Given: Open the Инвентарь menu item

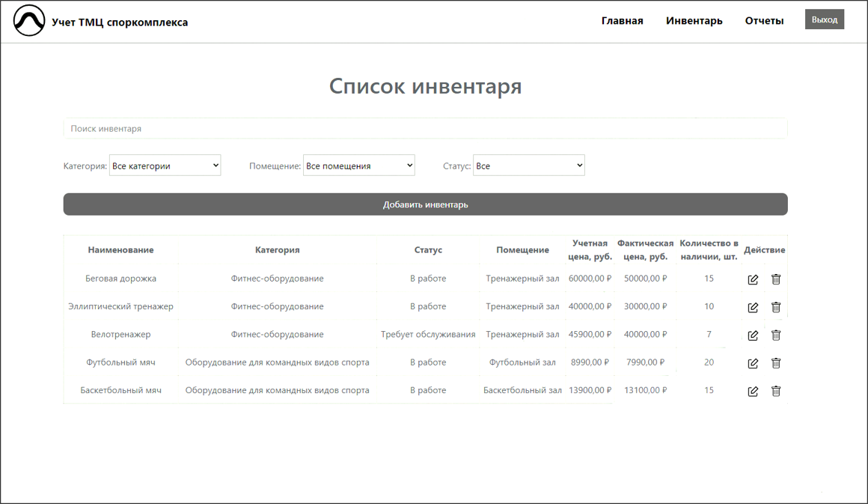Looking at the screenshot, I should 694,21.
